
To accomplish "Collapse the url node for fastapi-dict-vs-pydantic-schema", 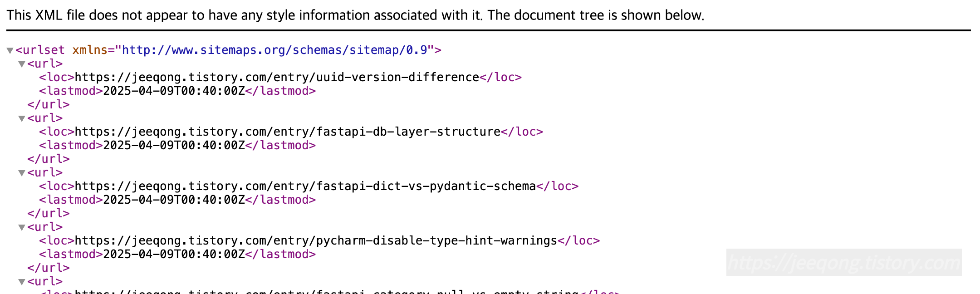I will (21, 173).
